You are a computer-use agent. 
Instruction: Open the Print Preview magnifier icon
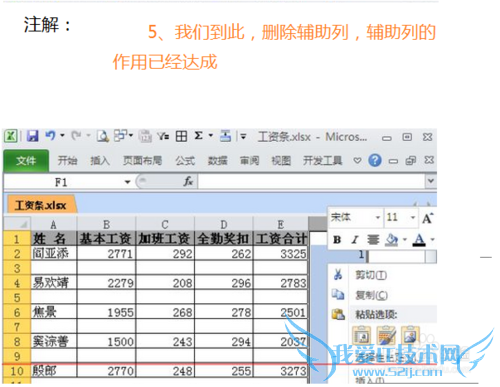pyautogui.click(x=103, y=136)
